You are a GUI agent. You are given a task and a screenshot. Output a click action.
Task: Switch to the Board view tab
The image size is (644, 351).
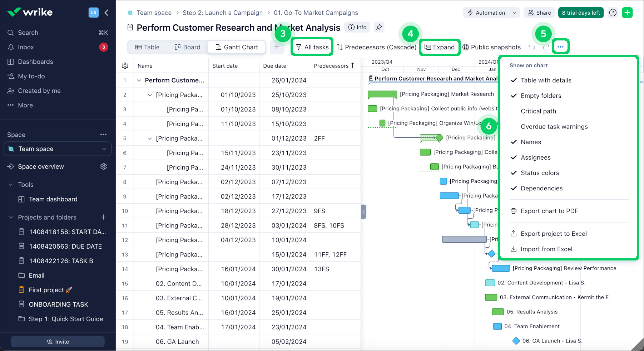tap(187, 47)
